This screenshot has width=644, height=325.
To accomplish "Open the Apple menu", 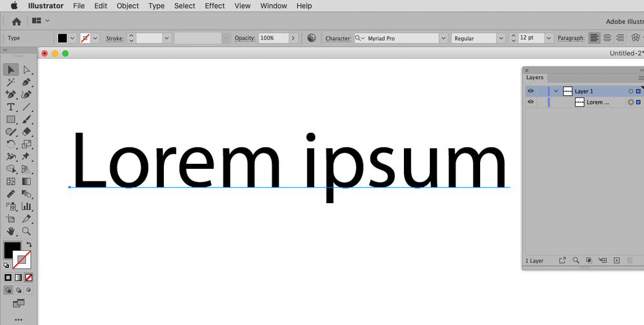I will click(x=14, y=6).
